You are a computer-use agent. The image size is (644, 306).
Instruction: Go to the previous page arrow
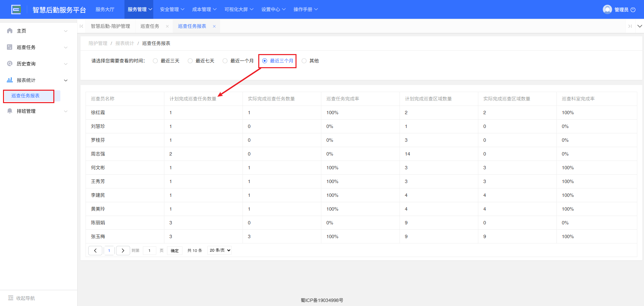(x=95, y=251)
